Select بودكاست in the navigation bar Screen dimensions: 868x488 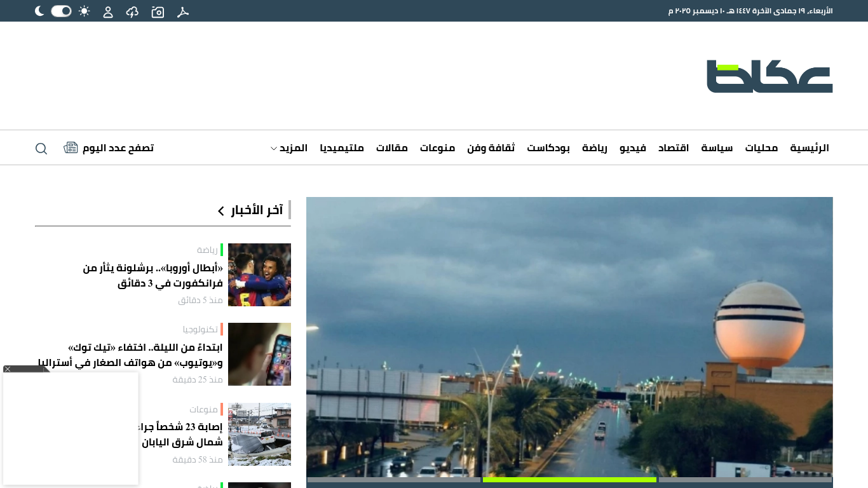coord(548,148)
